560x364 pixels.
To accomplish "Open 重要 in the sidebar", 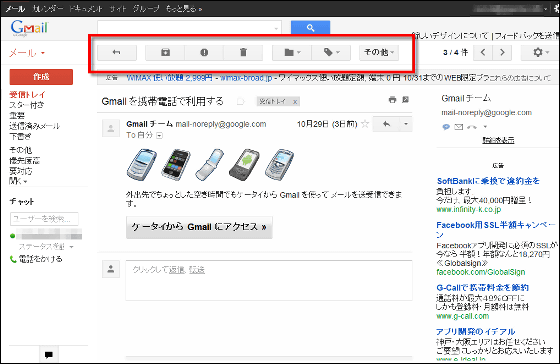I will coord(17,115).
